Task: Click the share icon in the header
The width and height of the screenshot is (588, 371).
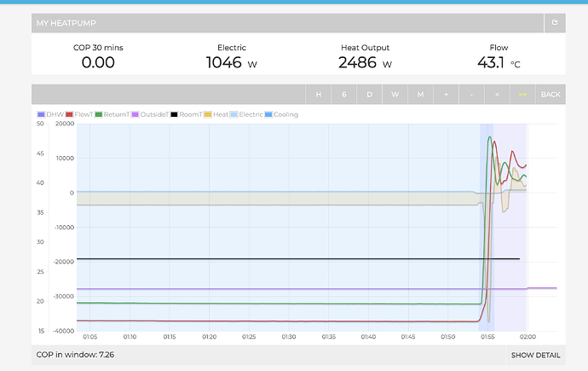Action: point(555,23)
